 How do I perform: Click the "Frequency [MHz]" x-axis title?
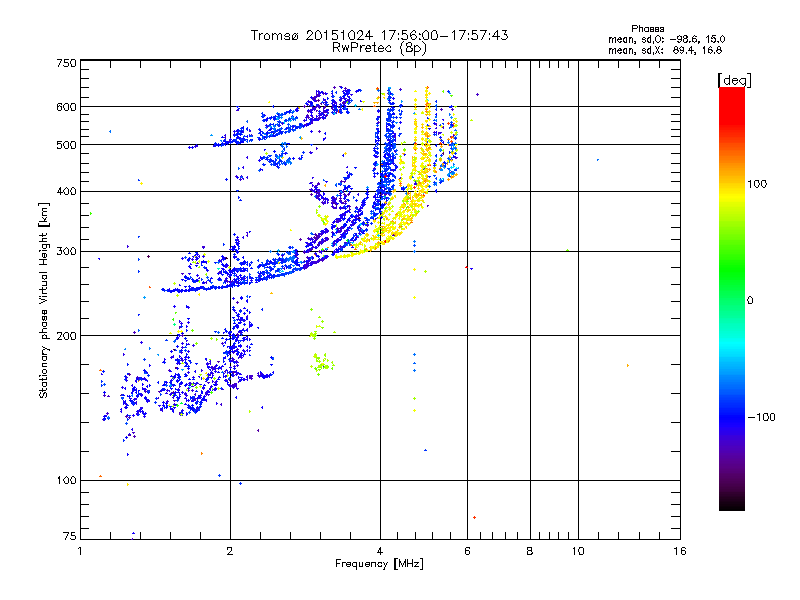point(379,564)
